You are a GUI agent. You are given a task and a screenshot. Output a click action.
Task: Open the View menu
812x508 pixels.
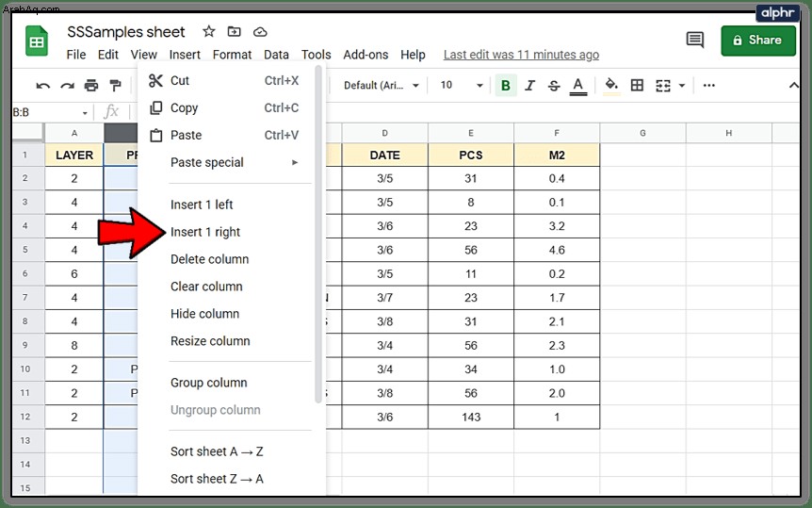tap(143, 55)
